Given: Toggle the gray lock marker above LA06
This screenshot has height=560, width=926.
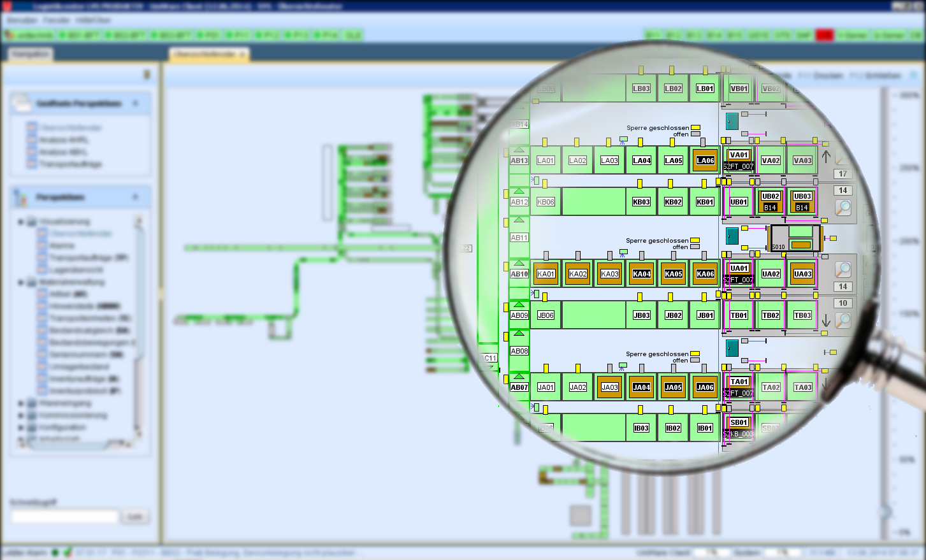Looking at the screenshot, I should tap(704, 142).
